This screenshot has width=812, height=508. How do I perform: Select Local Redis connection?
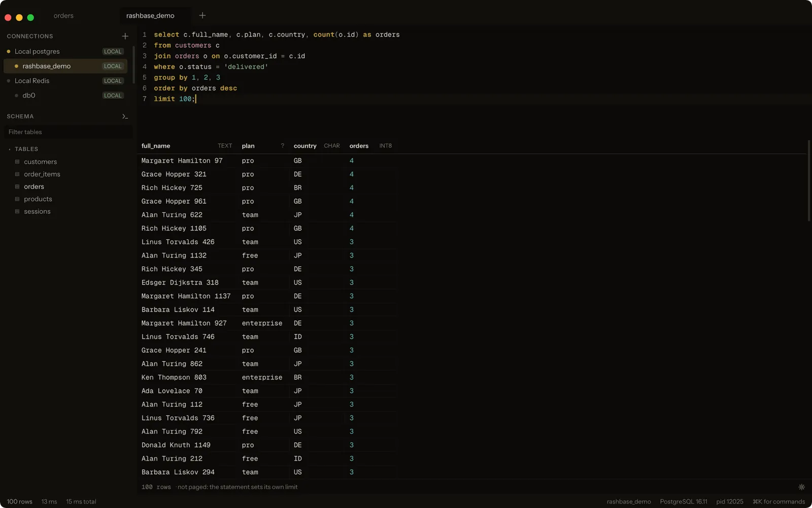click(66, 81)
